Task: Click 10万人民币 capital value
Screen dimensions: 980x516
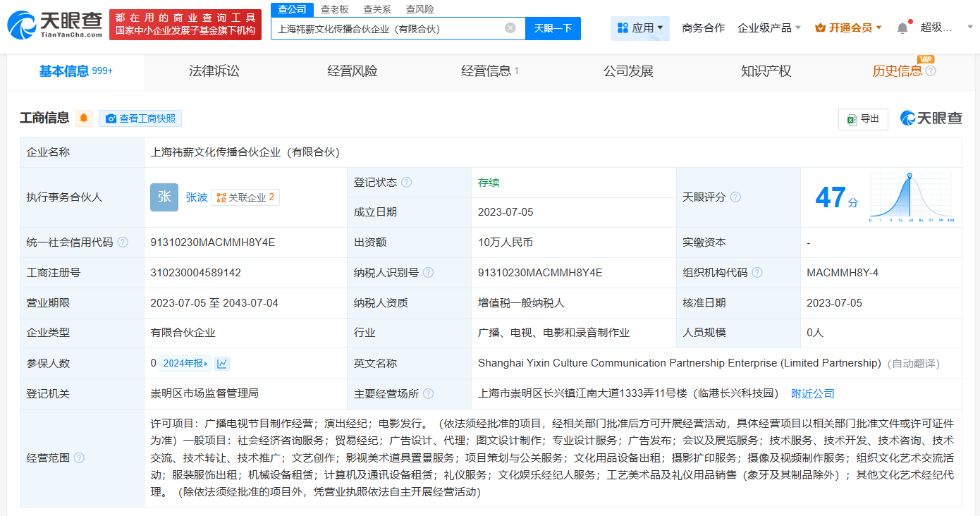Action: click(x=506, y=242)
